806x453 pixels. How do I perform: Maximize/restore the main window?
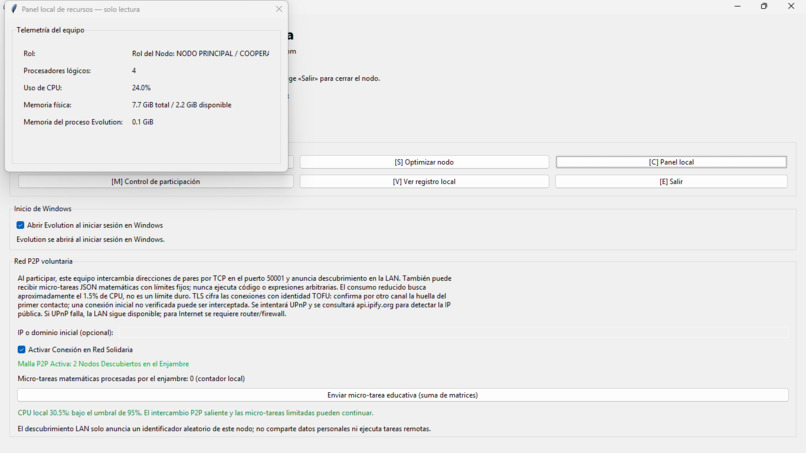(764, 6)
